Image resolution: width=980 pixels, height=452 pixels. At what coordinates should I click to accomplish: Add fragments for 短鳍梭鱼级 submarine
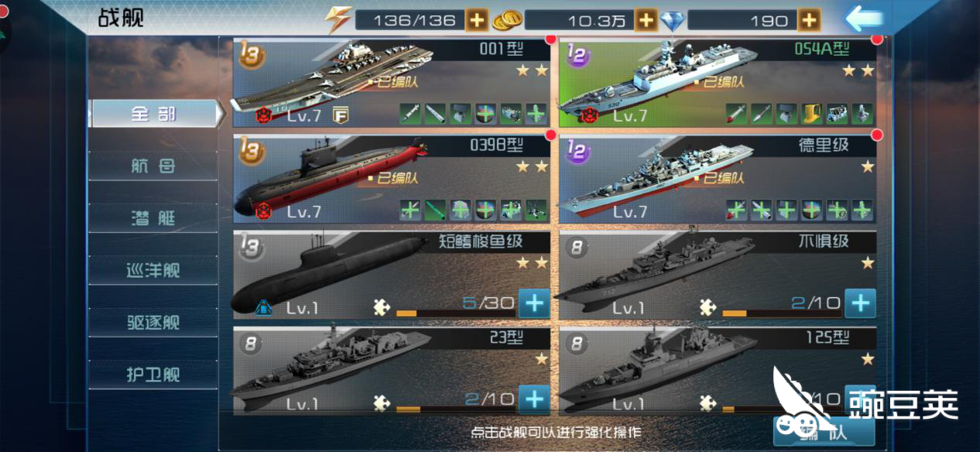tap(534, 303)
